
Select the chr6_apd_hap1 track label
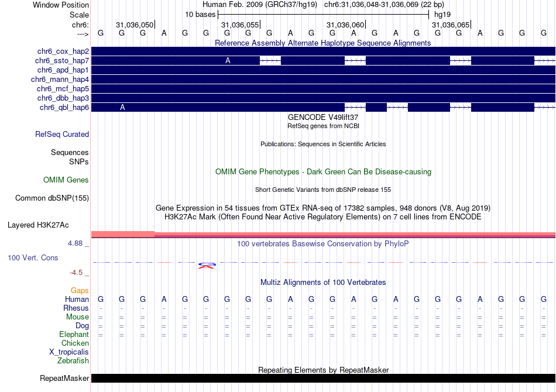tap(63, 70)
